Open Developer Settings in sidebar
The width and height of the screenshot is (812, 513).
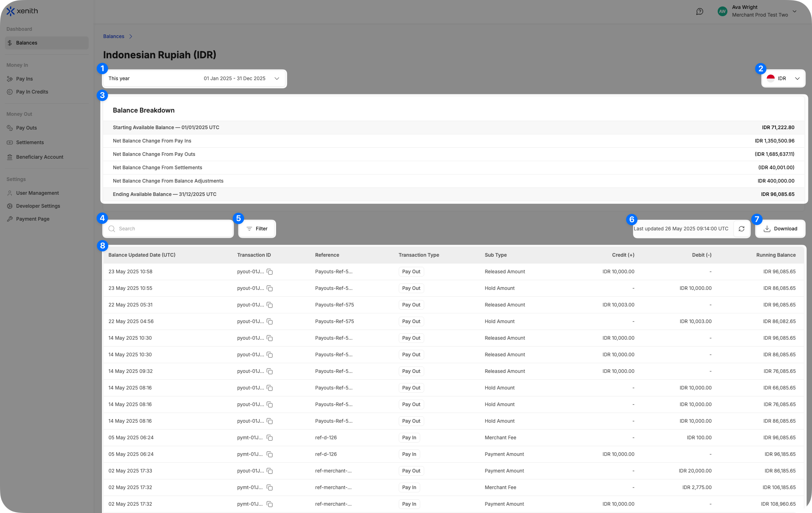pyautogui.click(x=38, y=206)
